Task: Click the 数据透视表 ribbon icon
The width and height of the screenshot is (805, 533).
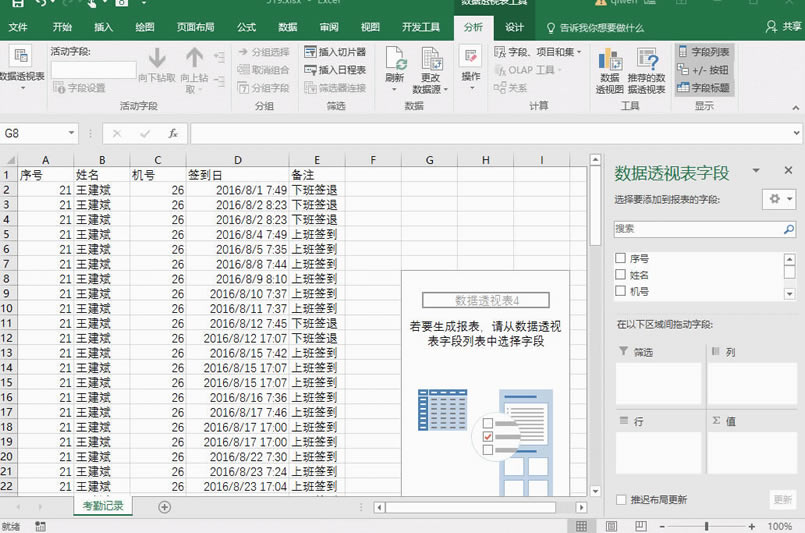Action: click(x=21, y=56)
